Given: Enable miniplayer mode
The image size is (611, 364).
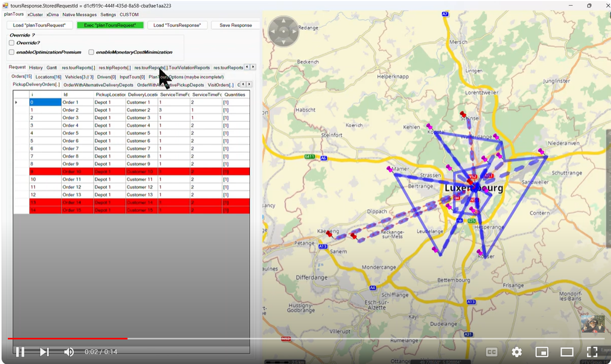Looking at the screenshot, I should coord(541,352).
